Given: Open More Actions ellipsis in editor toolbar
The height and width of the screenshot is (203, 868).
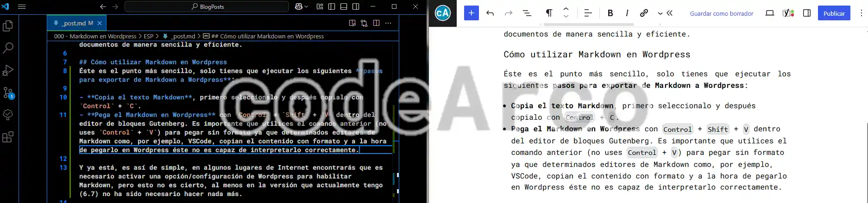Looking at the screenshot, I should pos(388,23).
